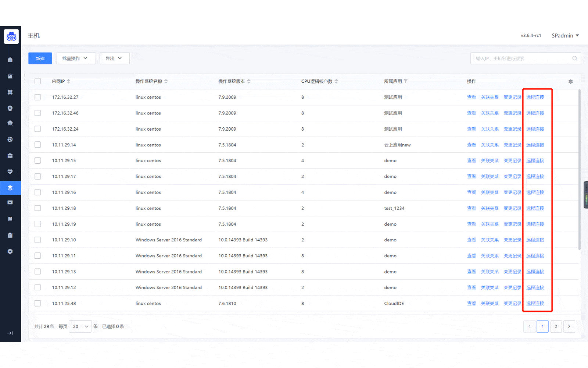Sort by CPU逻辑核心数 column
The image size is (588, 368).
336,81
